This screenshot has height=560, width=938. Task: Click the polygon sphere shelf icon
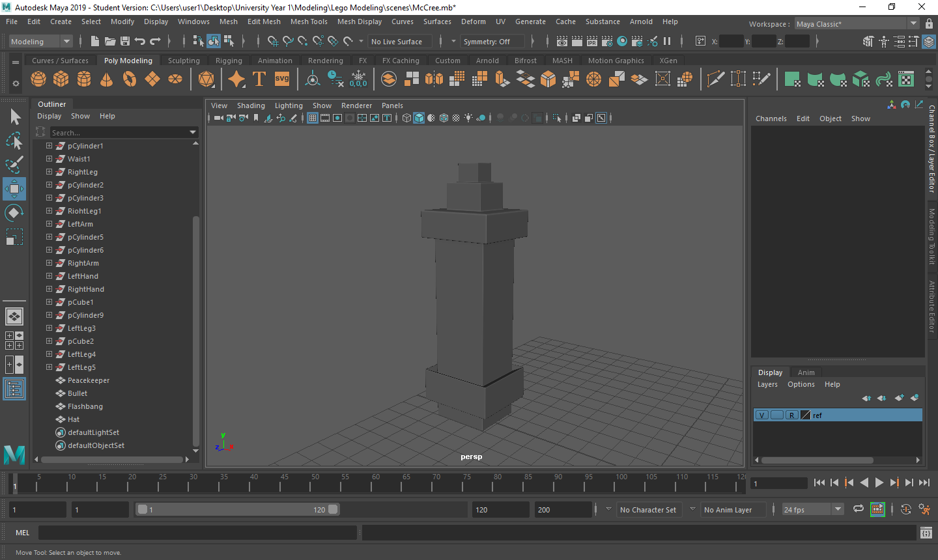(38, 79)
